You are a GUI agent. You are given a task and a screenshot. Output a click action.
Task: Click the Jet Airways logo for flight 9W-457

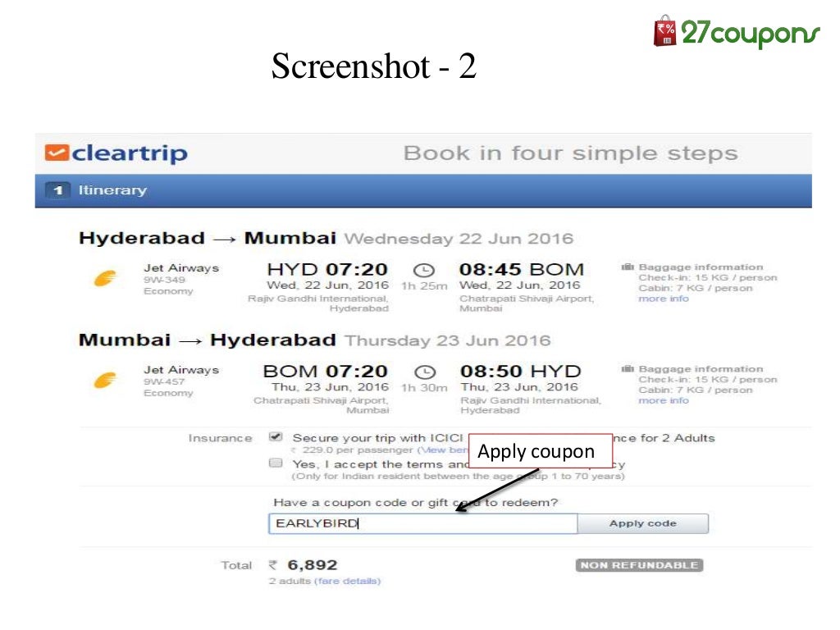click(105, 380)
